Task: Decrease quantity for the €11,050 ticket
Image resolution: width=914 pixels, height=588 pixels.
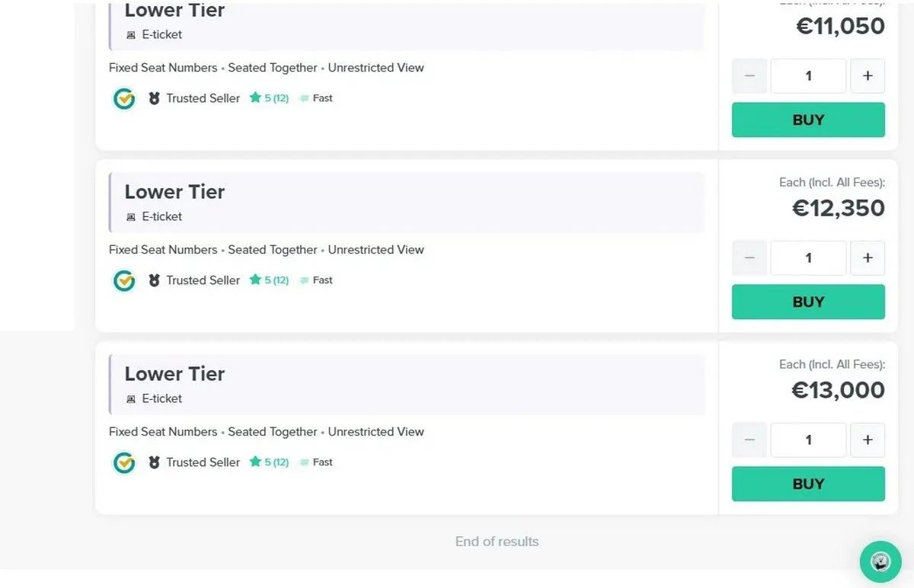Action: [x=749, y=76]
